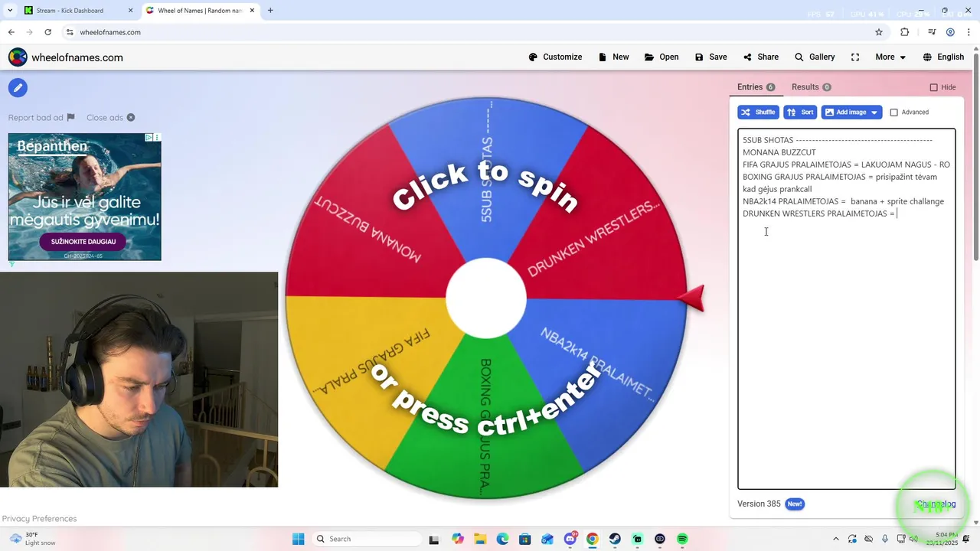Open a saved wheel with Open

661,57
